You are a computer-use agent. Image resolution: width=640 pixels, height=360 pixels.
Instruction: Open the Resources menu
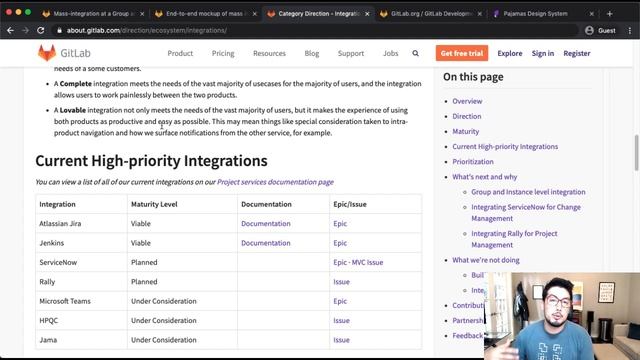point(269,53)
